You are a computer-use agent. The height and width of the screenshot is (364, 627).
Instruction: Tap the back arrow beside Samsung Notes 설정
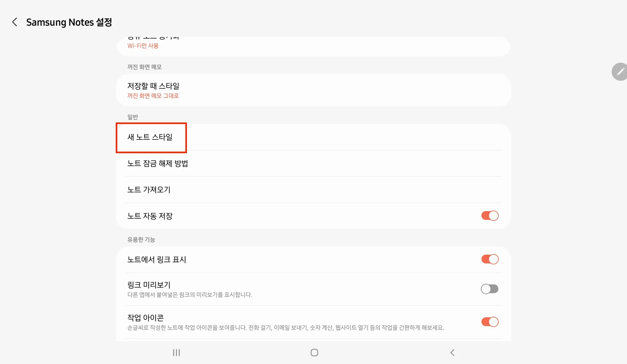[x=14, y=22]
